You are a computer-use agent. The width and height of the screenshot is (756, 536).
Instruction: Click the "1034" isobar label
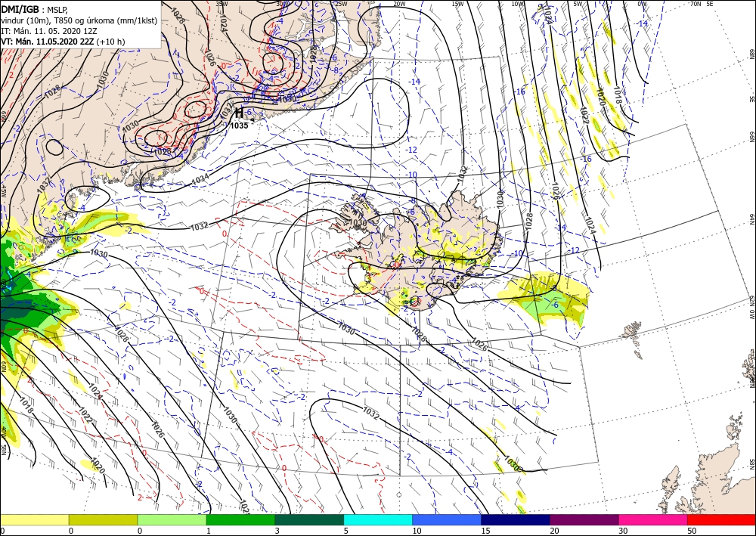coord(200,179)
